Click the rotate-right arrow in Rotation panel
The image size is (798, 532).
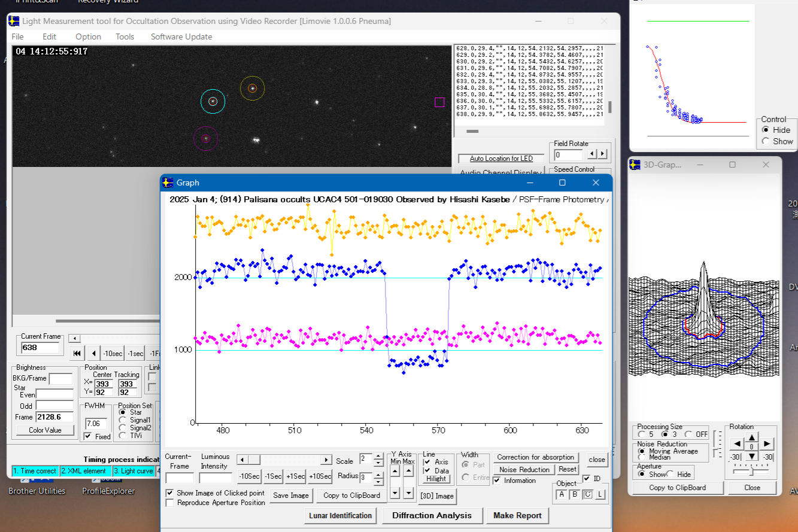tap(767, 444)
